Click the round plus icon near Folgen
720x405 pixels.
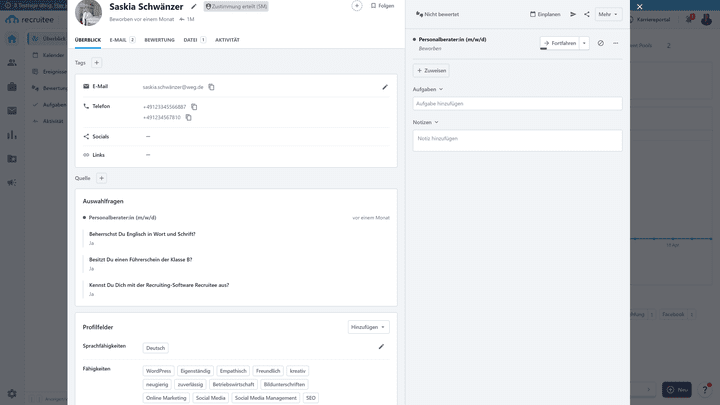pyautogui.click(x=357, y=6)
